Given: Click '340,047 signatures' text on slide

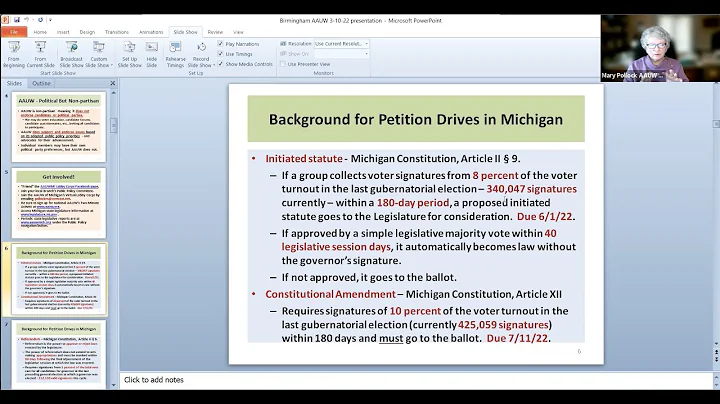Looking at the screenshot, I should point(532,189).
